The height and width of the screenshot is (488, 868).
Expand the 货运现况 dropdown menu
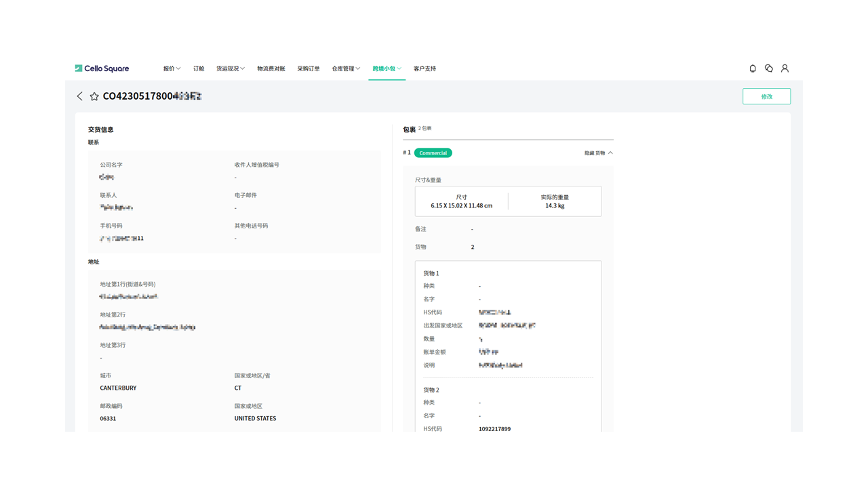(x=230, y=68)
